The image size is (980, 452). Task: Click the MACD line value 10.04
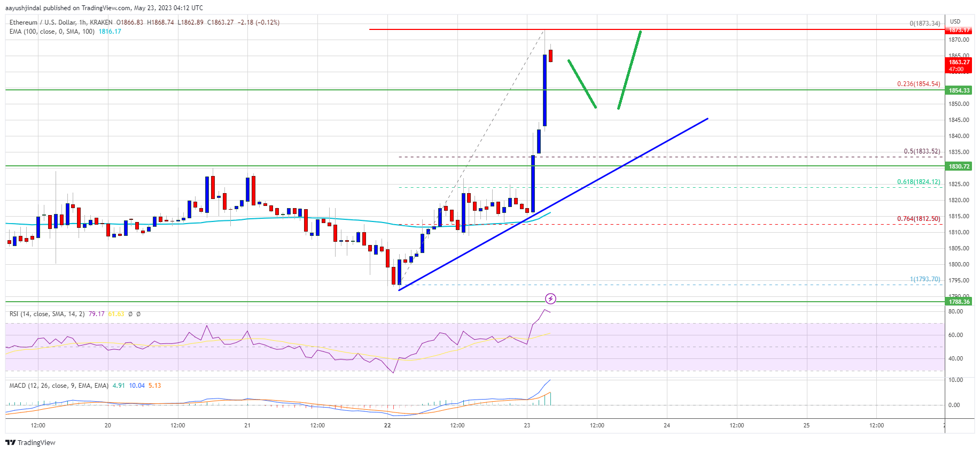tap(137, 386)
